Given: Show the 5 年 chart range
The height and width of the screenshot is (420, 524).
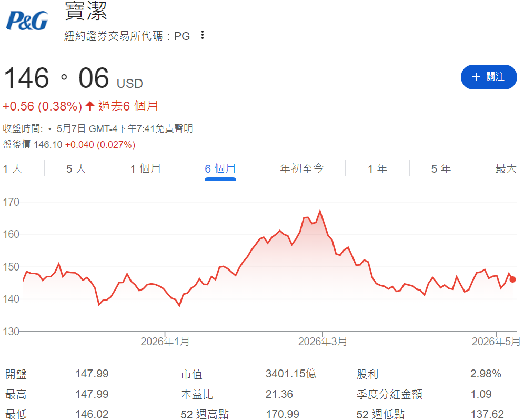Looking at the screenshot, I should pyautogui.click(x=441, y=168).
